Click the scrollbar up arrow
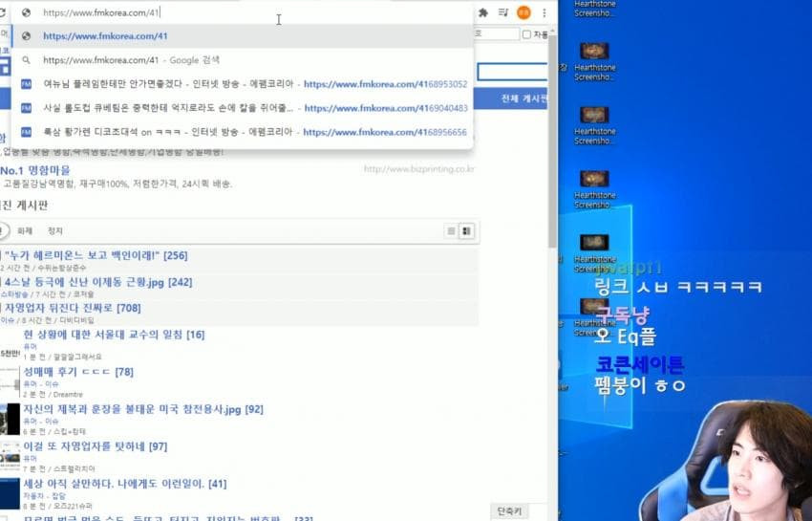The width and height of the screenshot is (812, 521). point(553,32)
